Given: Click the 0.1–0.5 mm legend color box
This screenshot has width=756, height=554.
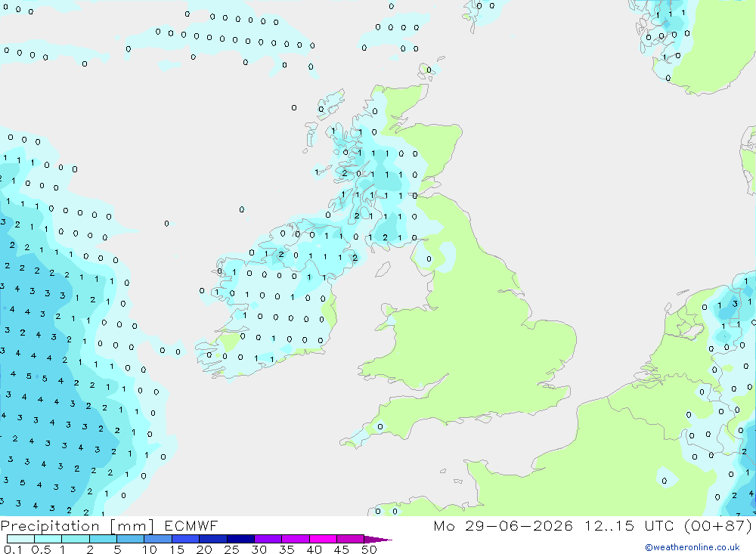Looking at the screenshot, I should point(20,539).
